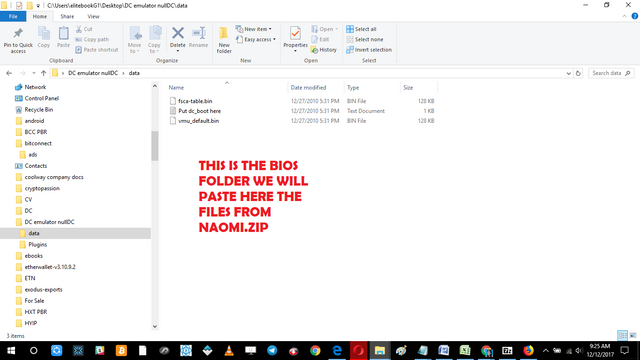Viewport: 640px width, 360px height.
Task: Click in the Search data field
Action: pyautogui.click(x=611, y=73)
